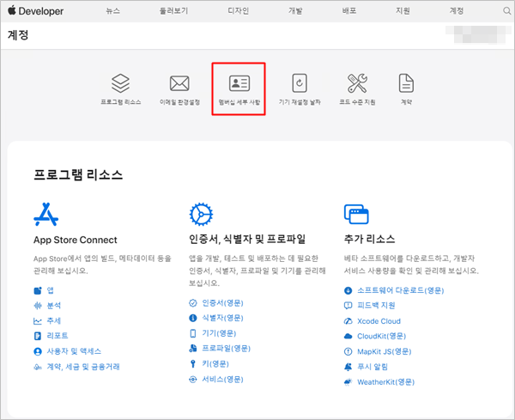Click the certificates gear icon

pyautogui.click(x=201, y=214)
